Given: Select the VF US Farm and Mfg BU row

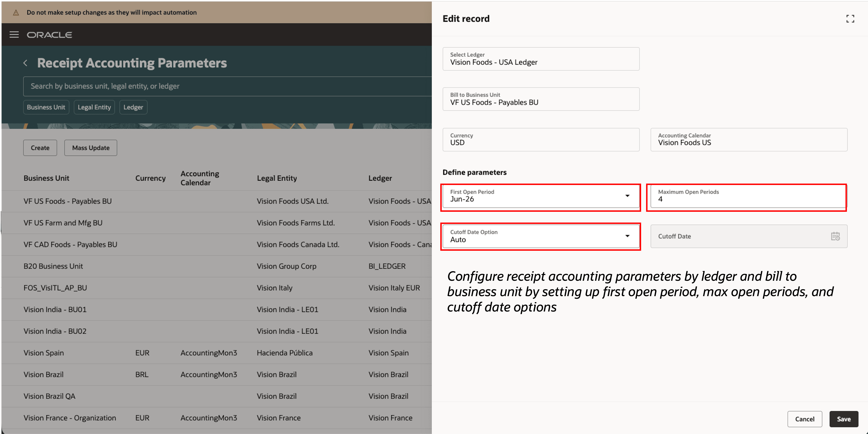Looking at the screenshot, I should (217, 223).
